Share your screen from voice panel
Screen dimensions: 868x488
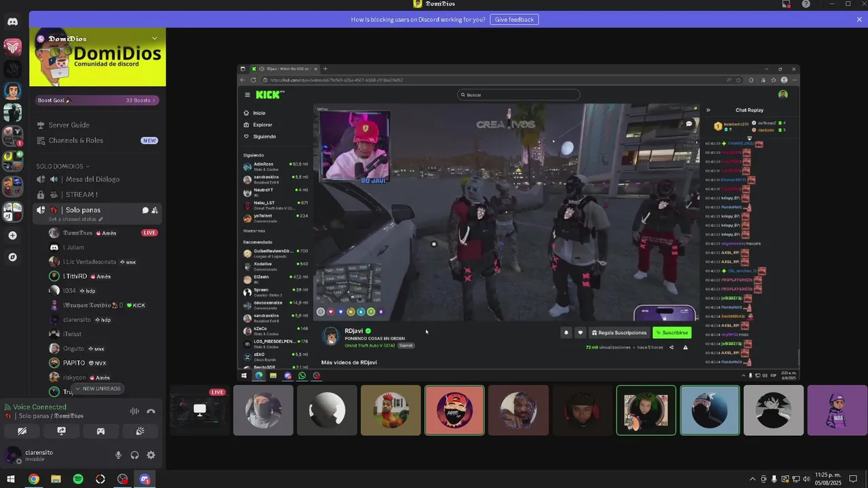[x=61, y=431]
